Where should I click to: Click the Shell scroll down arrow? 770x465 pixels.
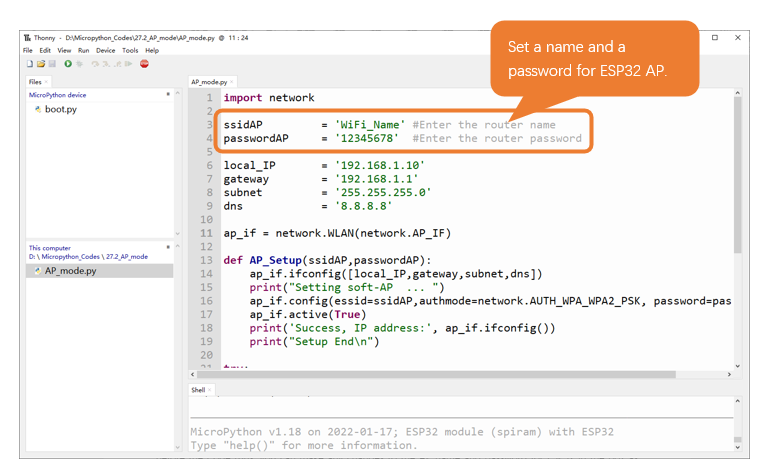[x=737, y=447]
